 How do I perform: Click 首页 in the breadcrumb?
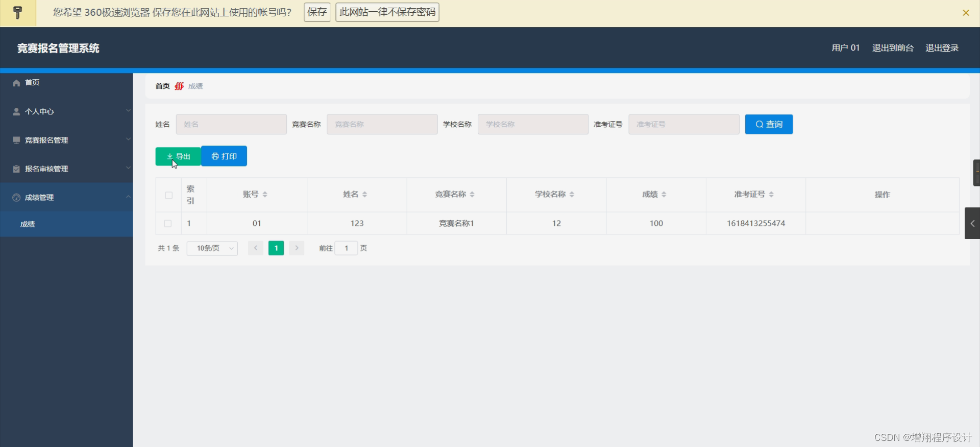[x=162, y=86]
